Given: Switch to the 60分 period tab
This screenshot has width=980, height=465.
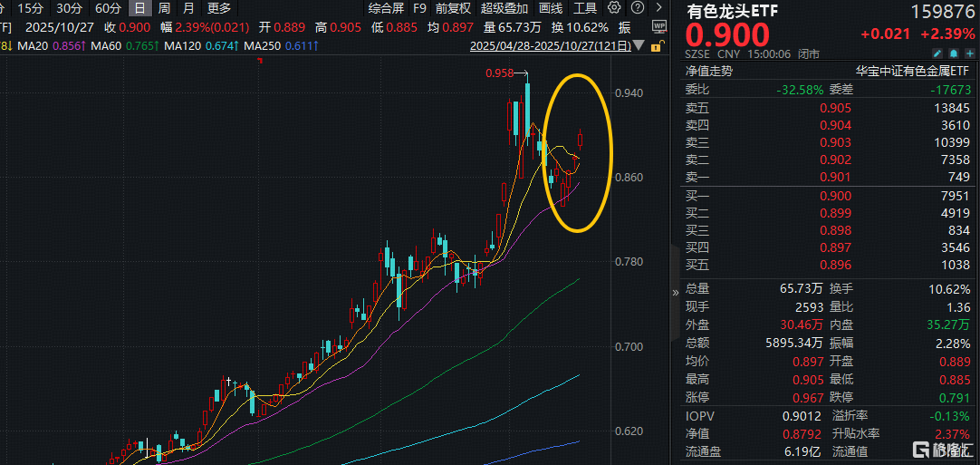Looking at the screenshot, I should click(108, 8).
